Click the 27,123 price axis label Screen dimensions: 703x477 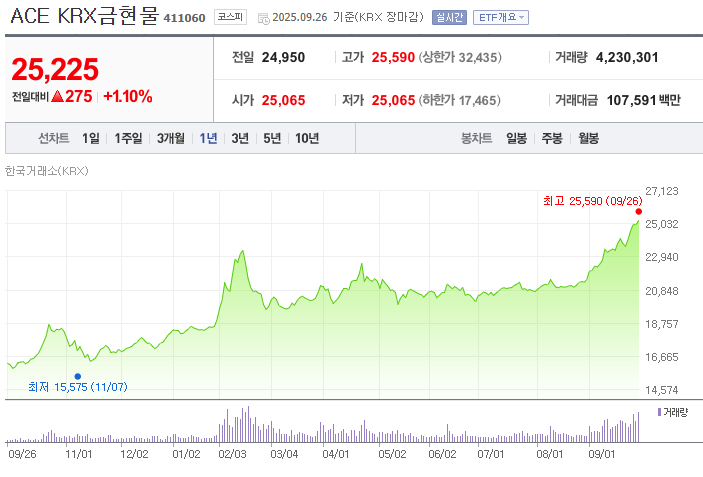coord(662,191)
